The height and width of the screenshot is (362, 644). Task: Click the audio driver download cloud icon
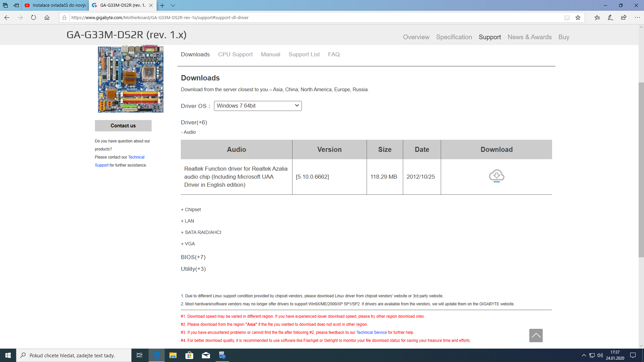(496, 176)
